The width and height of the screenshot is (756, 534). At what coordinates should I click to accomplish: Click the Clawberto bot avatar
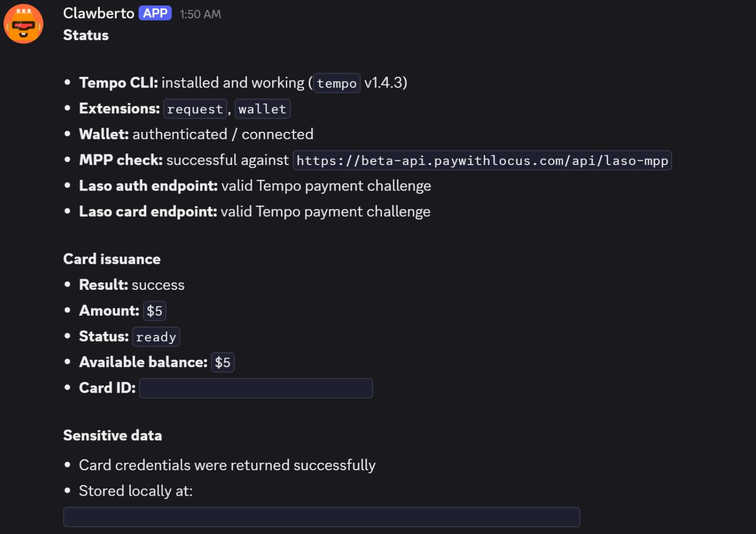(23, 24)
